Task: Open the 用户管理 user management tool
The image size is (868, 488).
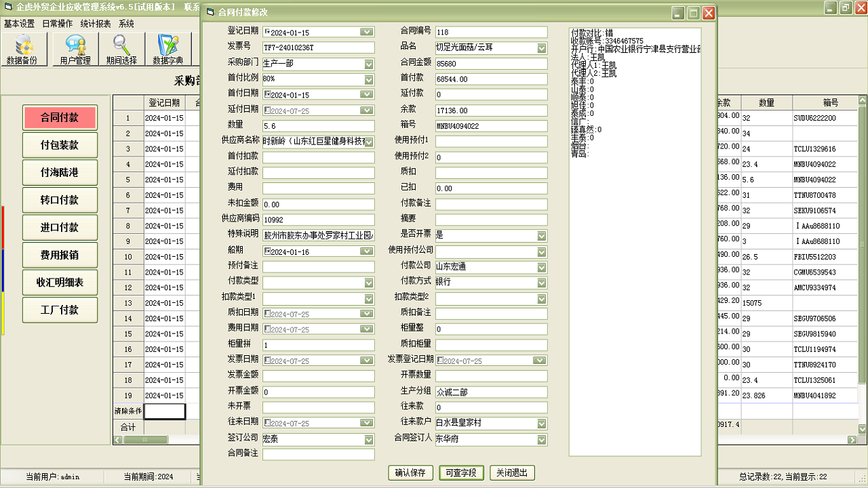Action: 75,49
